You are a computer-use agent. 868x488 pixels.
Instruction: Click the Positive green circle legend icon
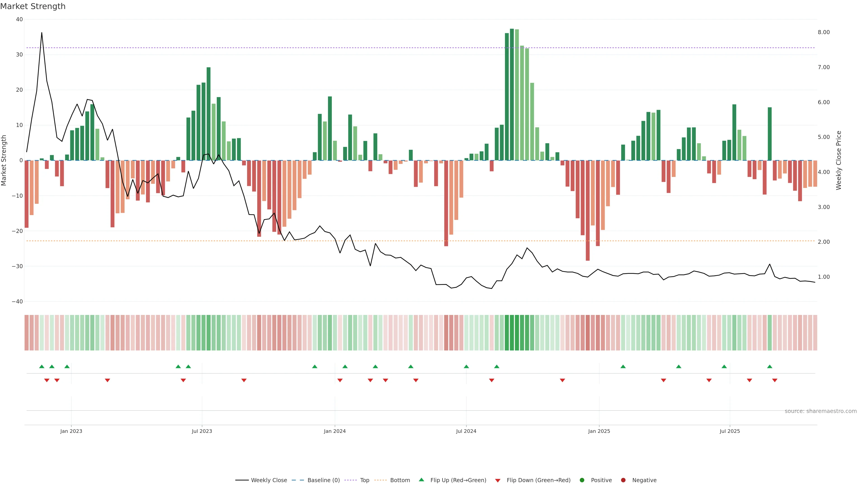582,480
